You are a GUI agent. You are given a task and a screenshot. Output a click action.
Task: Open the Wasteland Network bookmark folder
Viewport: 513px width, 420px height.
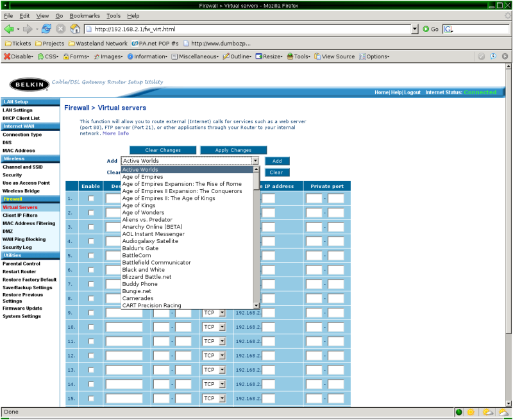click(98, 44)
